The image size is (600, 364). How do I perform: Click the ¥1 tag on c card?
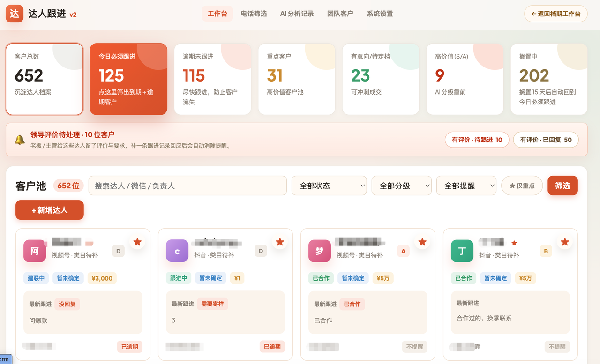click(x=237, y=278)
